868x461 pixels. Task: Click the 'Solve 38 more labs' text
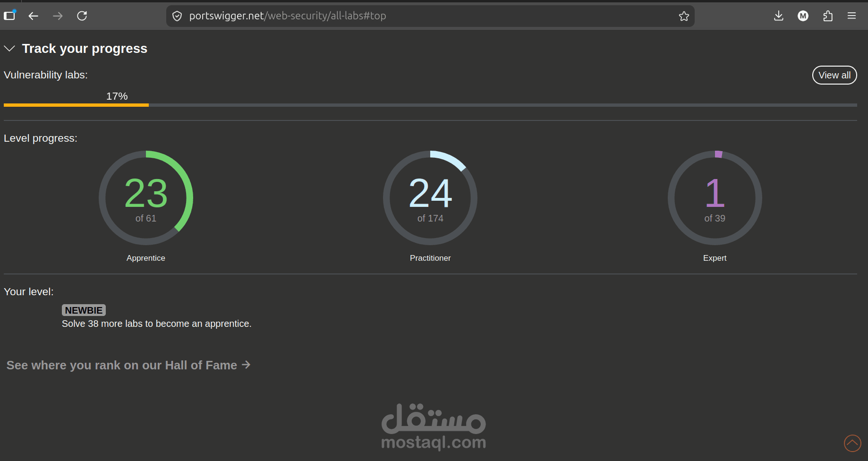pyautogui.click(x=157, y=324)
